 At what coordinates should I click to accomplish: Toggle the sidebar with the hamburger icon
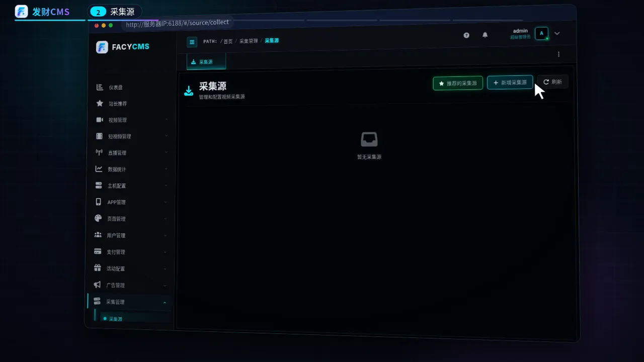click(x=192, y=42)
